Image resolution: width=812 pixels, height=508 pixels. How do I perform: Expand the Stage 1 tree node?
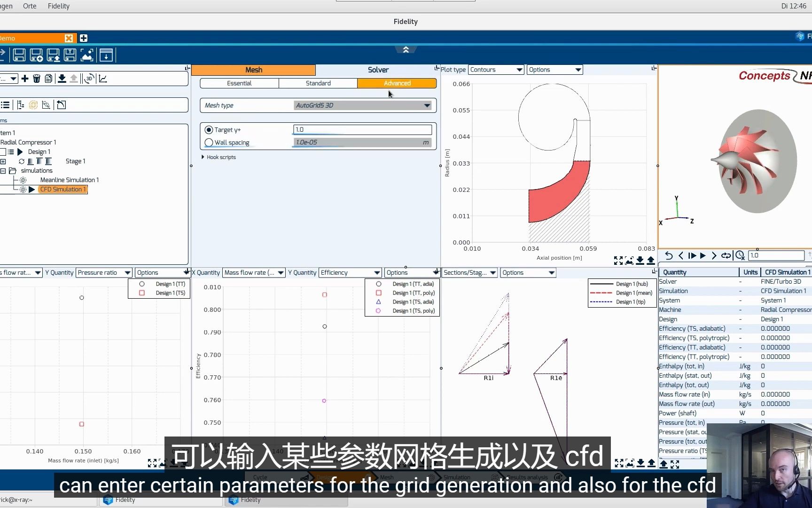(x=3, y=161)
